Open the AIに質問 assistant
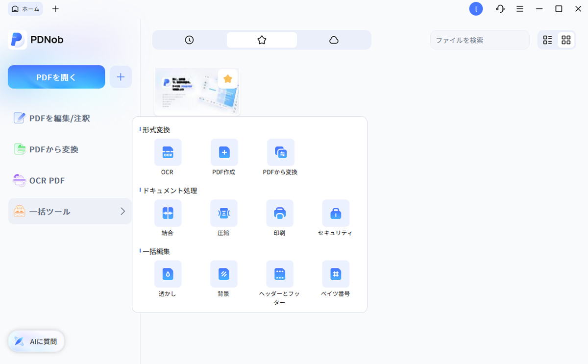The height and width of the screenshot is (364, 588). pyautogui.click(x=36, y=341)
